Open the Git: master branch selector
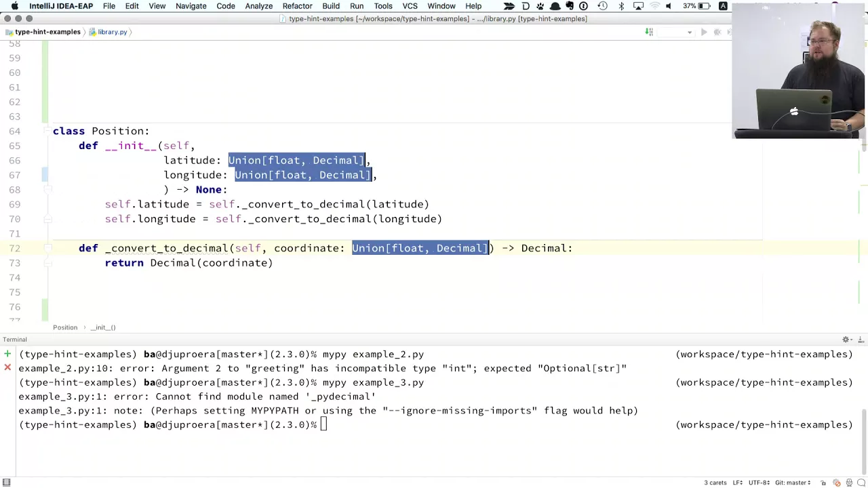 [x=793, y=483]
